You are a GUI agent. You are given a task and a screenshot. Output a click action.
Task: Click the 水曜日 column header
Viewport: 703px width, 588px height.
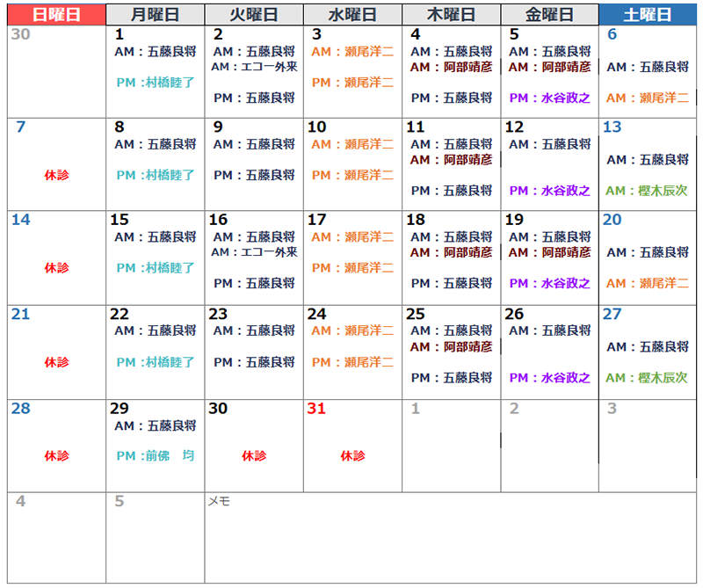click(352, 15)
